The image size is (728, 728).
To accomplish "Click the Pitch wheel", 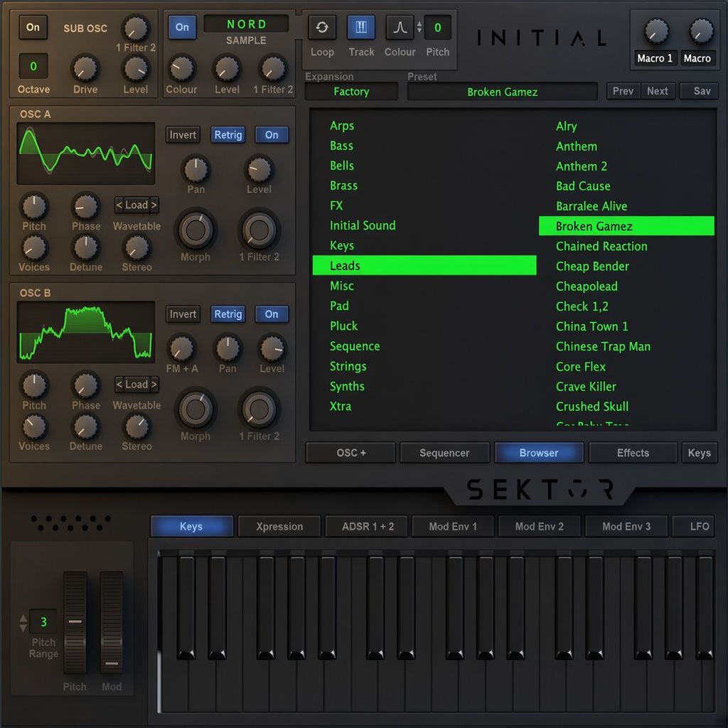I will [x=75, y=622].
